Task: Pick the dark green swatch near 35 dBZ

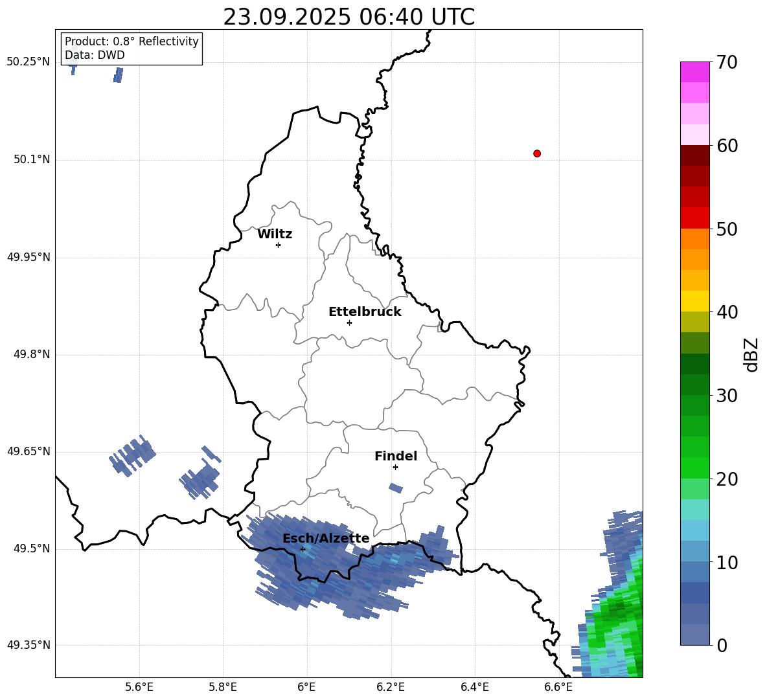Action: point(694,364)
